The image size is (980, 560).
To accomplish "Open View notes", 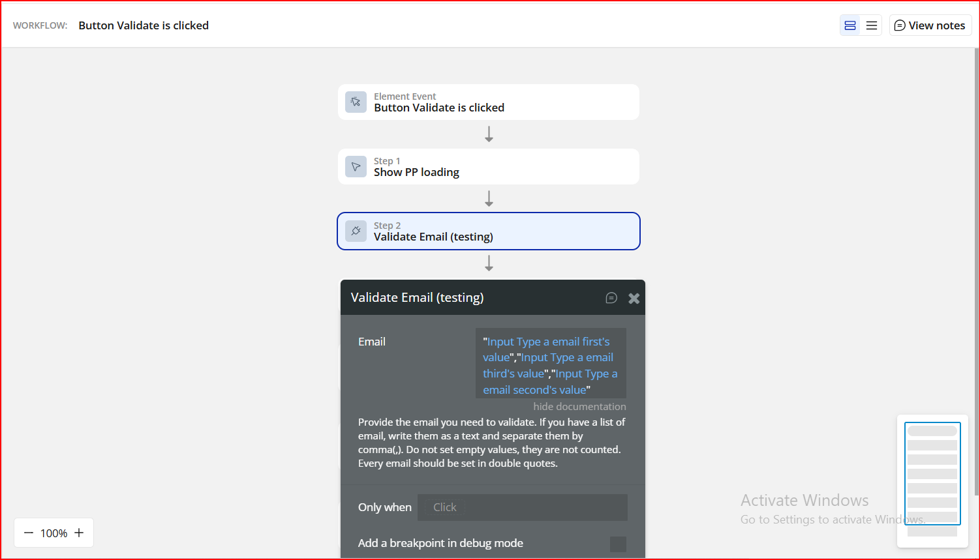I will pos(930,25).
